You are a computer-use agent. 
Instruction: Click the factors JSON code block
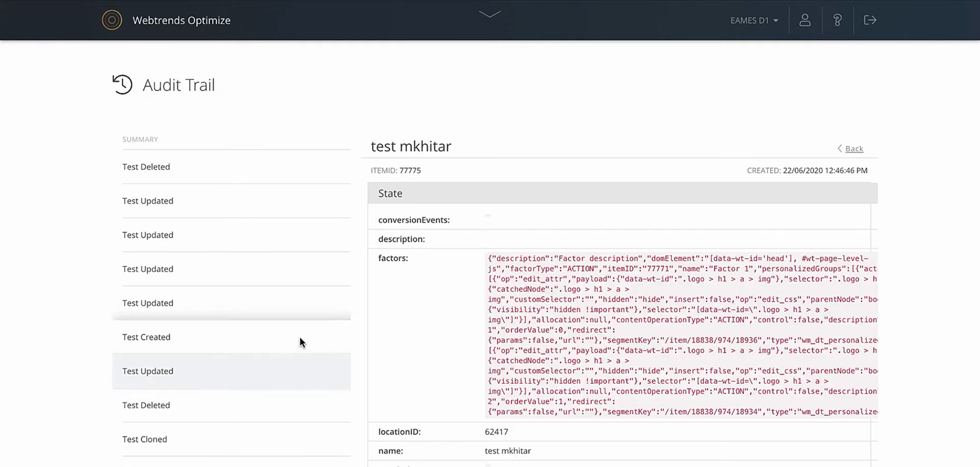point(681,335)
